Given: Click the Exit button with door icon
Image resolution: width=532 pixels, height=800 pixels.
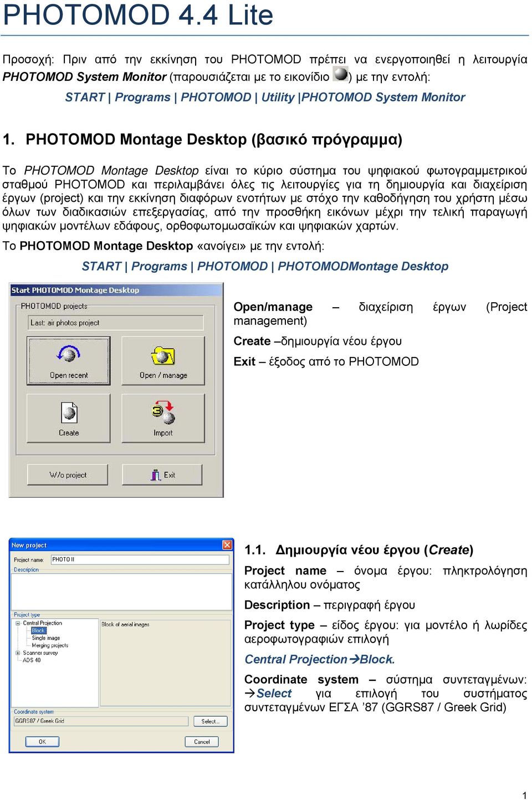Looking at the screenshot, I should point(163,475).
